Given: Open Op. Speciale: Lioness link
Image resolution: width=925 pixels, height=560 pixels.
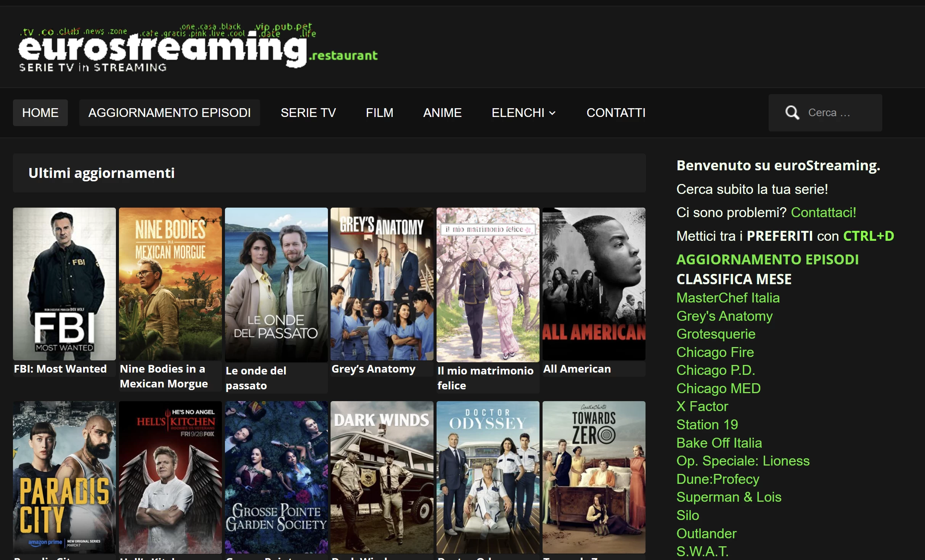Looking at the screenshot, I should 742,461.
